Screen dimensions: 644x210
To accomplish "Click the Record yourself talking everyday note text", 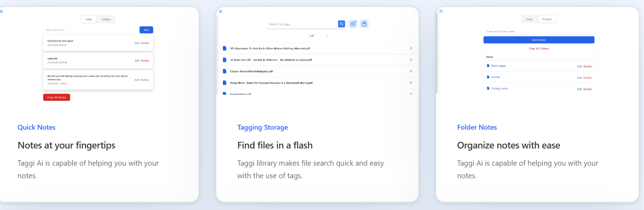I will point(87,78).
